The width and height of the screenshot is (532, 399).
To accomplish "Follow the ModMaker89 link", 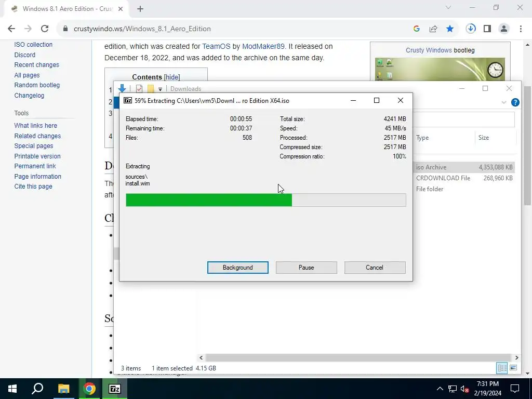I will [263, 46].
